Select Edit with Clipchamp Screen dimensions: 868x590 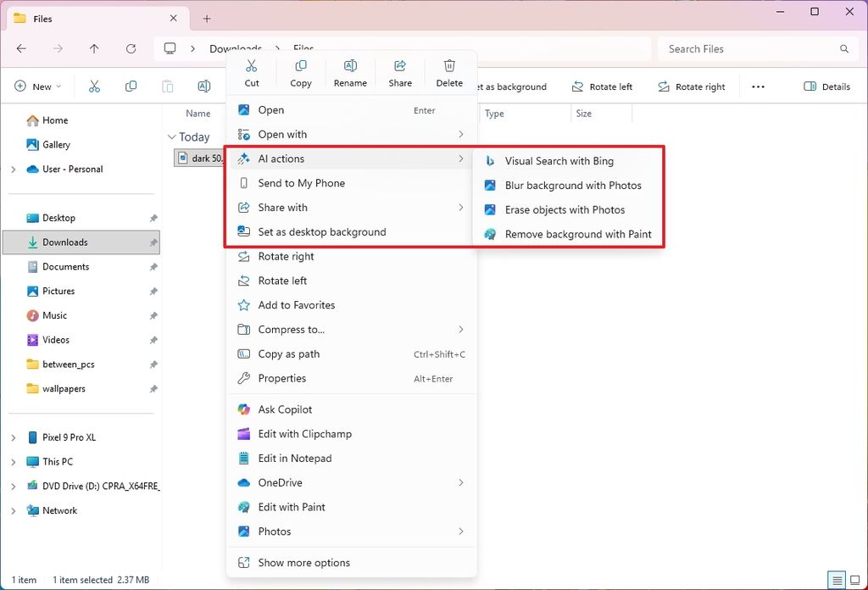click(x=303, y=434)
